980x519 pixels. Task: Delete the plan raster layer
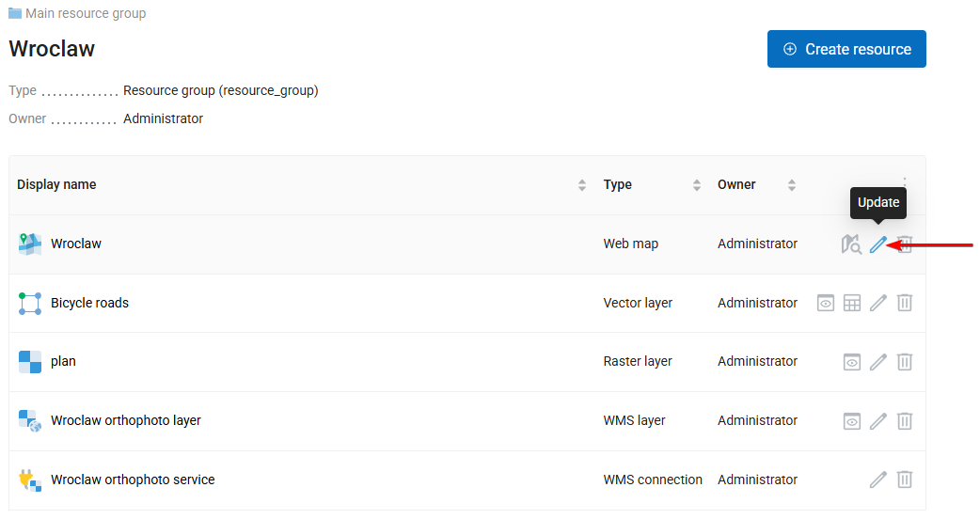(904, 362)
